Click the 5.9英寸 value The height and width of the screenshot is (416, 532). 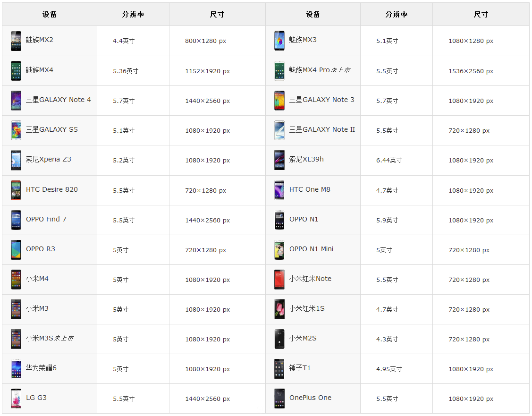pos(387,220)
